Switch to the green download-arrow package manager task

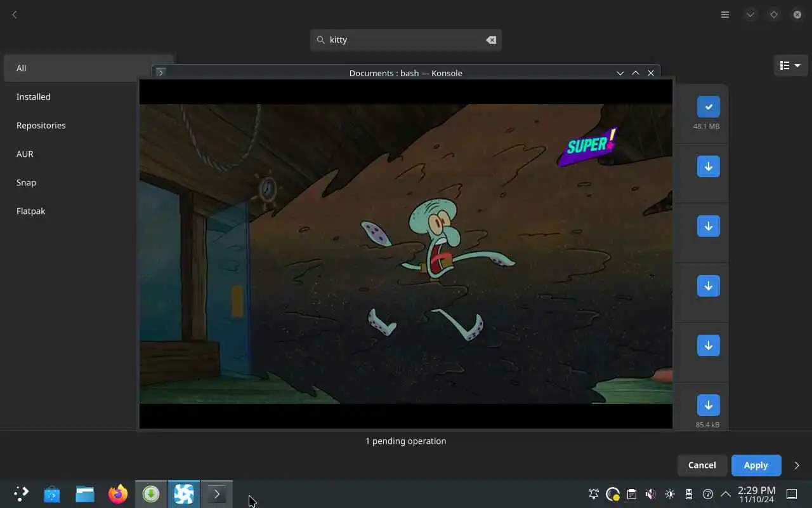(151, 493)
